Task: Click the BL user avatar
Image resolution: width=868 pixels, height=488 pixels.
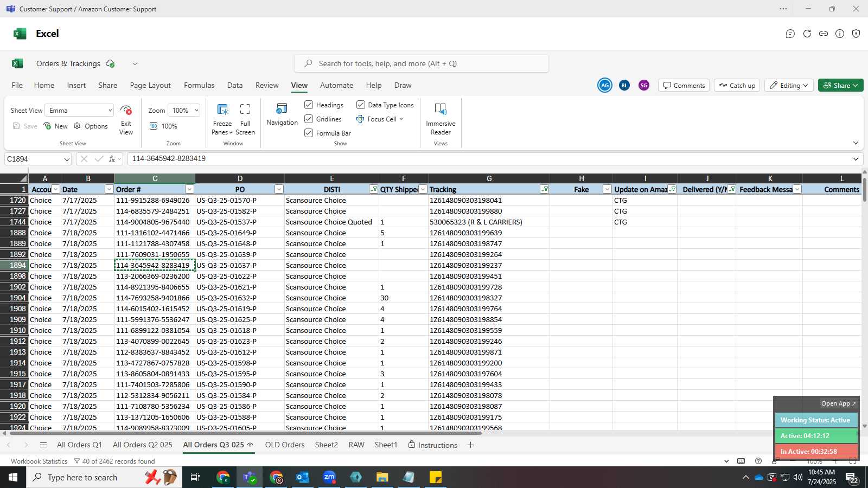Action: [624, 85]
